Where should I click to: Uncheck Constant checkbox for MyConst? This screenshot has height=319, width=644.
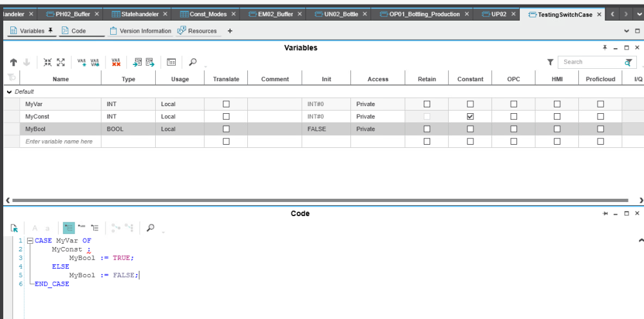(470, 116)
